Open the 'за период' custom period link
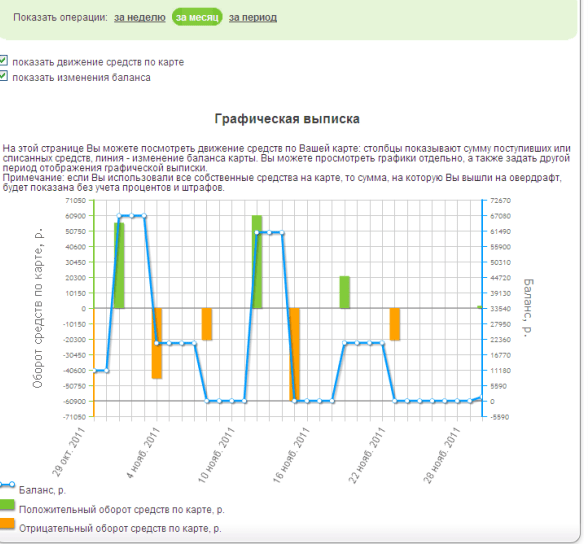The height and width of the screenshot is (544, 588). coord(253,18)
